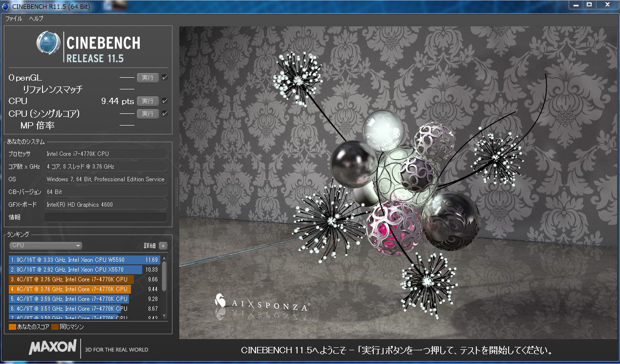Open the CPU ranking type dropdown
Viewport: 620px width, 364px height.
(45, 245)
